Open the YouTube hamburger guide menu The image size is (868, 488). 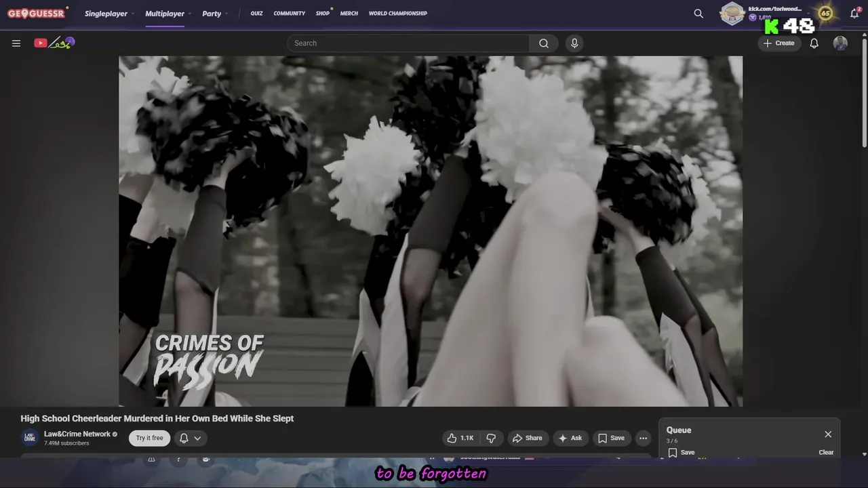[x=16, y=43]
